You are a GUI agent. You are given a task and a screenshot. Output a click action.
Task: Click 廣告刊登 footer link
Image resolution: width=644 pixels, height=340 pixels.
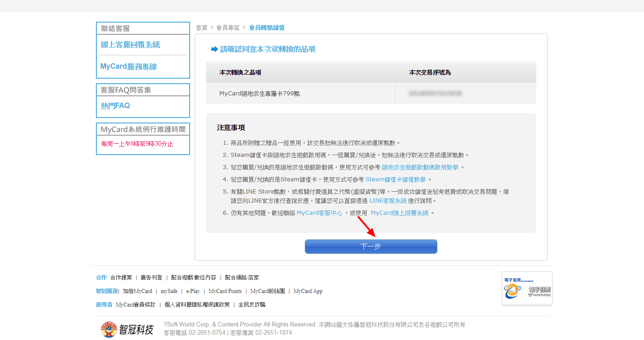coord(152,278)
